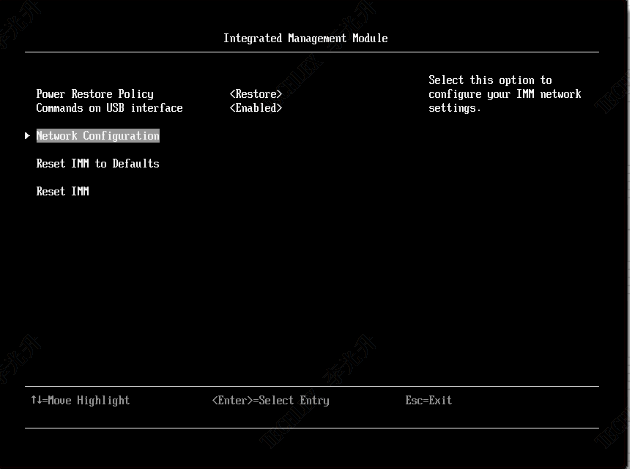Click the Esc=Exit hint
The width and height of the screenshot is (630, 469).
(x=429, y=400)
